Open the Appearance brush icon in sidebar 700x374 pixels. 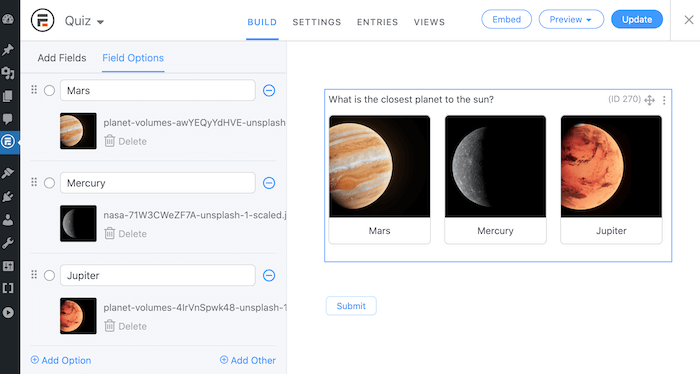pyautogui.click(x=8, y=173)
